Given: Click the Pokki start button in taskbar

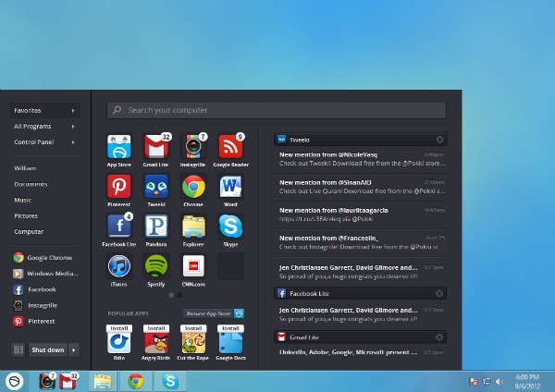Looking at the screenshot, I should point(15,380).
